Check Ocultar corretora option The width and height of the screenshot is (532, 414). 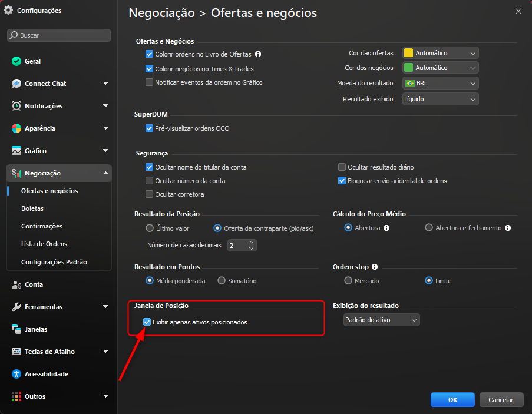[149, 194]
